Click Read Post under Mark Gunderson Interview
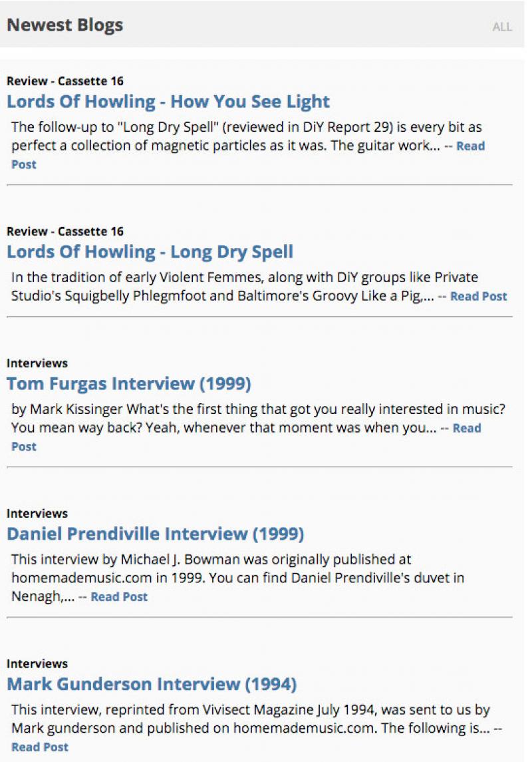 [40, 747]
